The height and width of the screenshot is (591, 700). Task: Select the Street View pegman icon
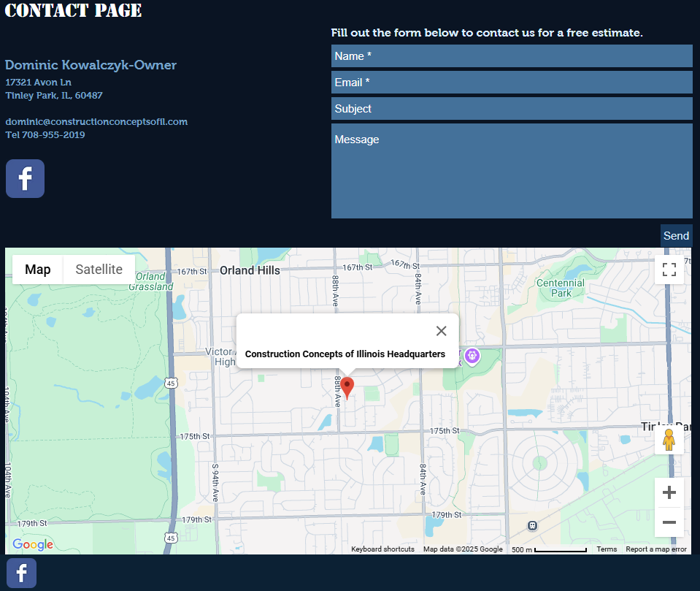pos(669,440)
